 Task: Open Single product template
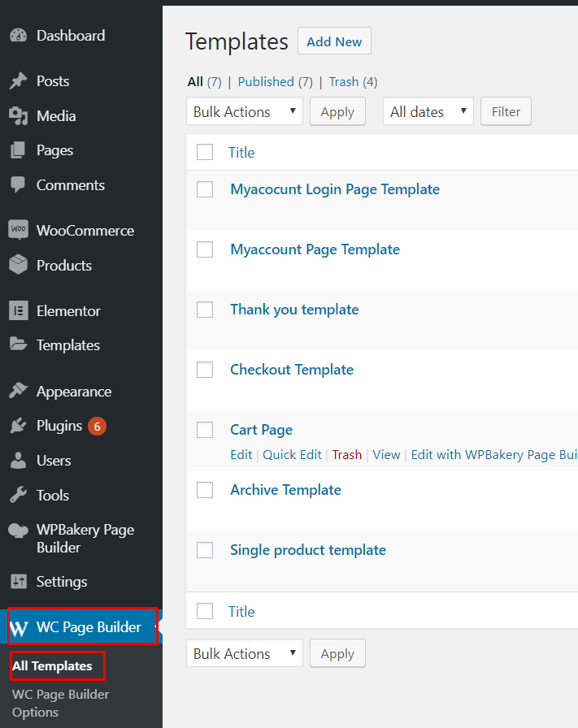[x=308, y=550]
